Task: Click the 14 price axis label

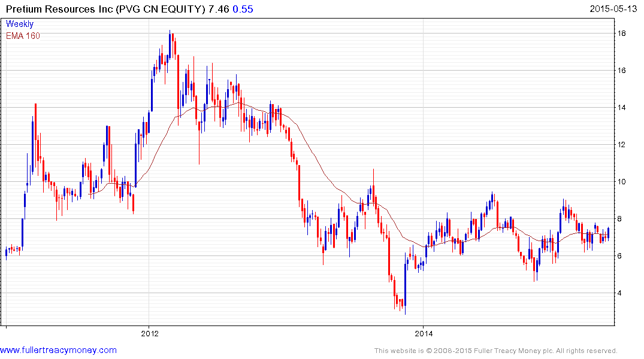Action: [x=621, y=108]
